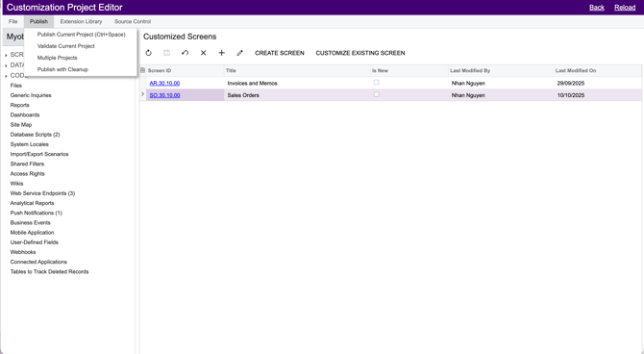Select User-Defined Fields item

[x=34, y=242]
